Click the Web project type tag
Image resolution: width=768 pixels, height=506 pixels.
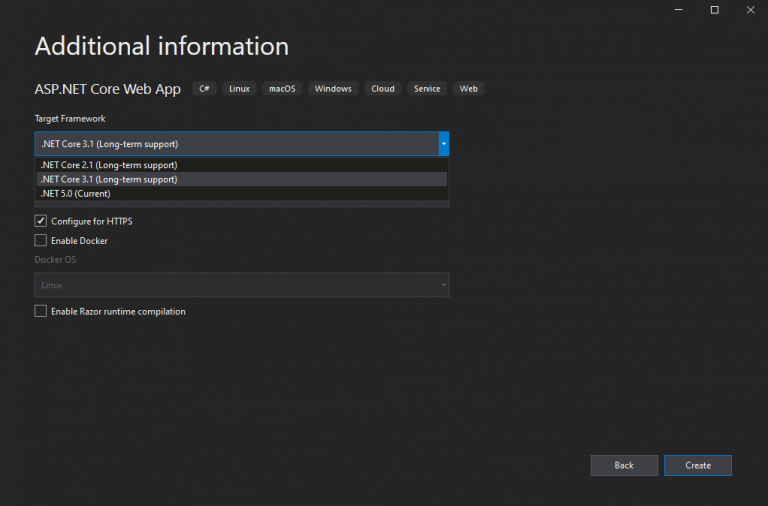pyautogui.click(x=468, y=89)
